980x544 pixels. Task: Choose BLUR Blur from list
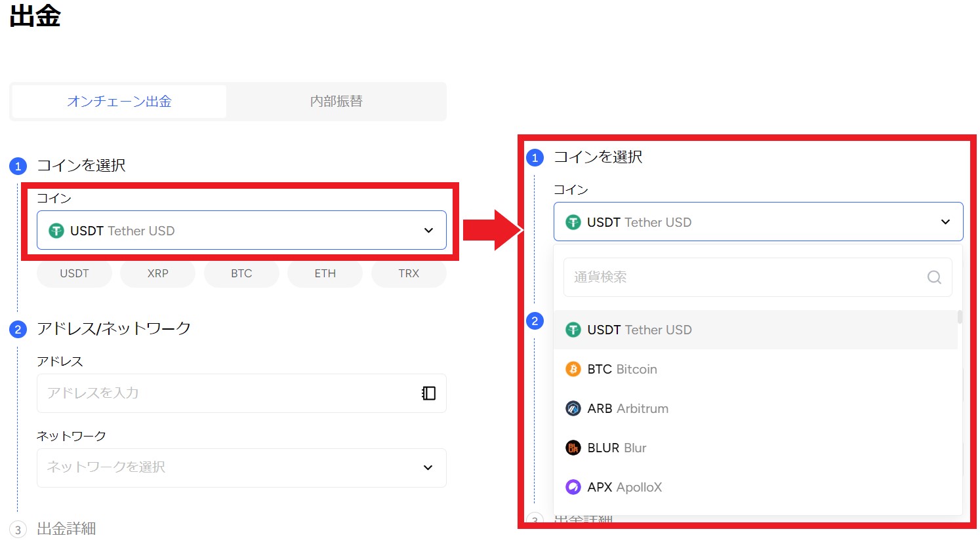click(756, 448)
